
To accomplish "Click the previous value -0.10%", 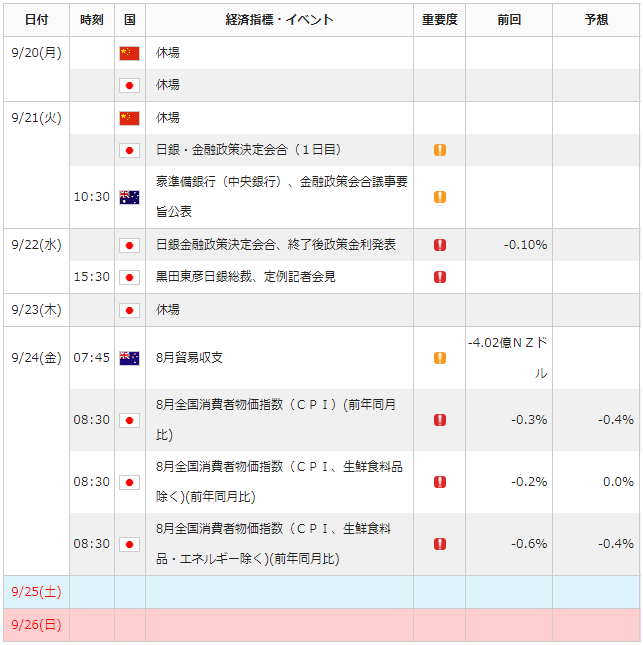I will (x=525, y=245).
